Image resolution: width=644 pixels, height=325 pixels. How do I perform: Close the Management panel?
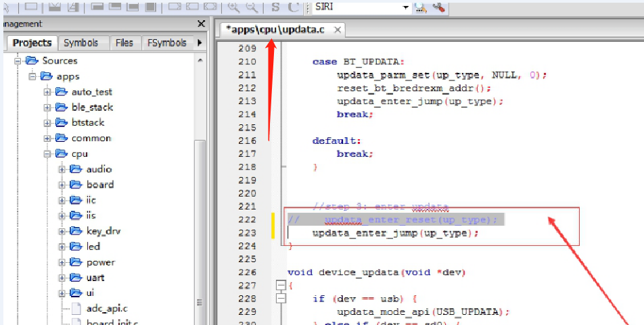[x=202, y=24]
